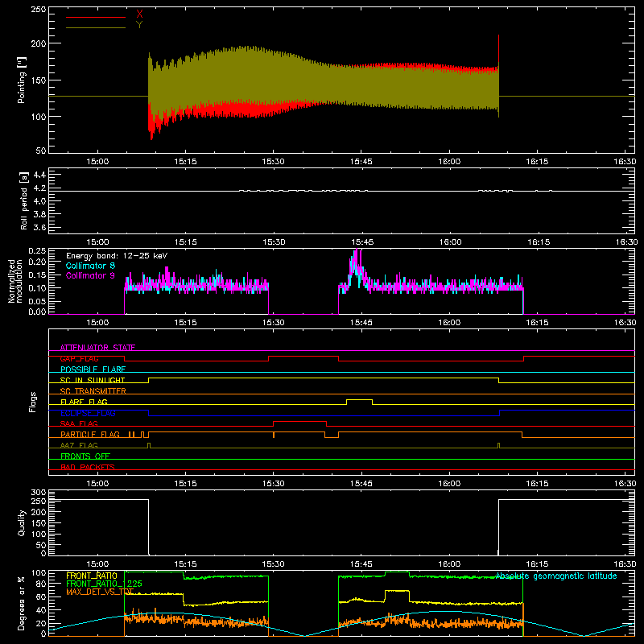The width and height of the screenshot is (644, 644).
Task: Click the 15:00 tick under Pointing plot
Action: pos(97,162)
